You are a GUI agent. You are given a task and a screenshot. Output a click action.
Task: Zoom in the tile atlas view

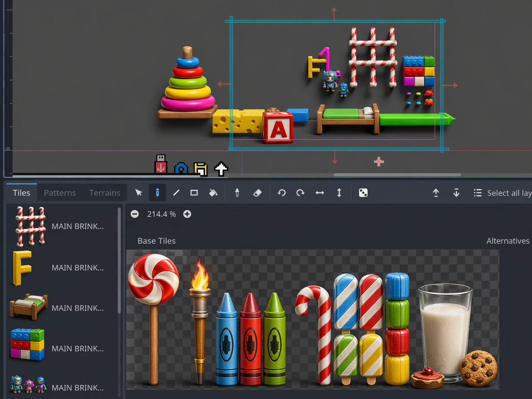[x=187, y=214]
